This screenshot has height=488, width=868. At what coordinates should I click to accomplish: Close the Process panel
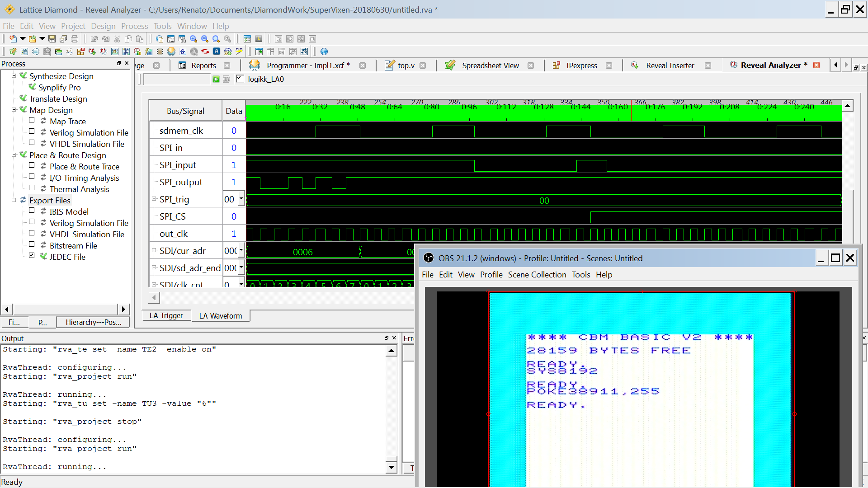127,63
